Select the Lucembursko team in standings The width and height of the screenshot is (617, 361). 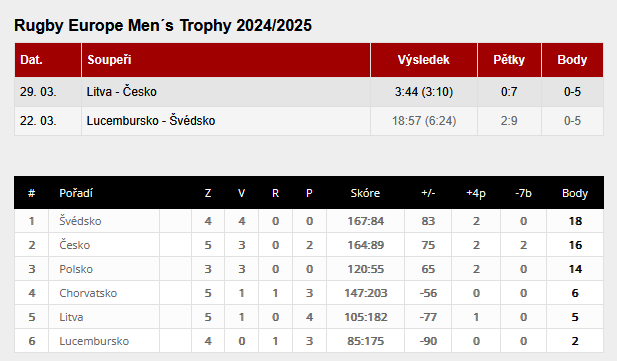point(94,341)
